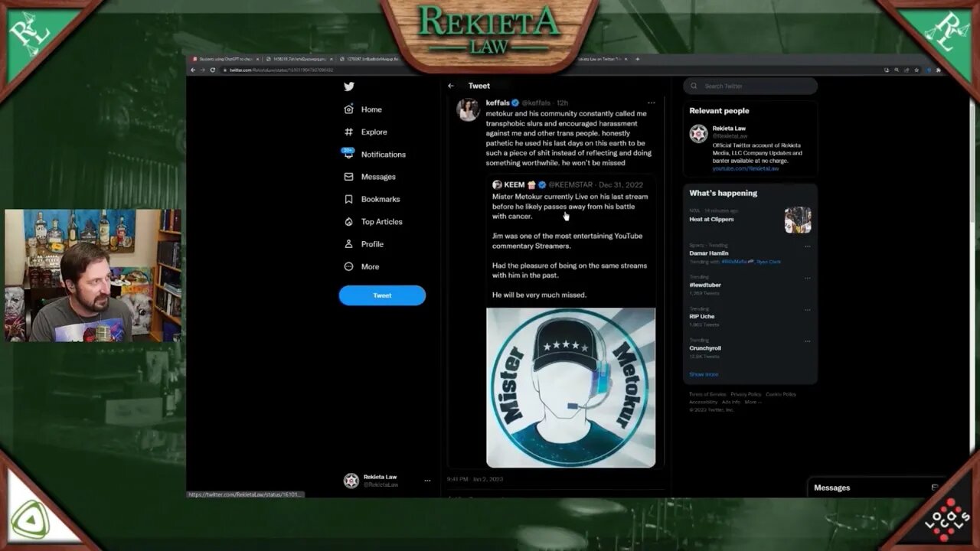Click keffals display name on tweet

coord(498,103)
